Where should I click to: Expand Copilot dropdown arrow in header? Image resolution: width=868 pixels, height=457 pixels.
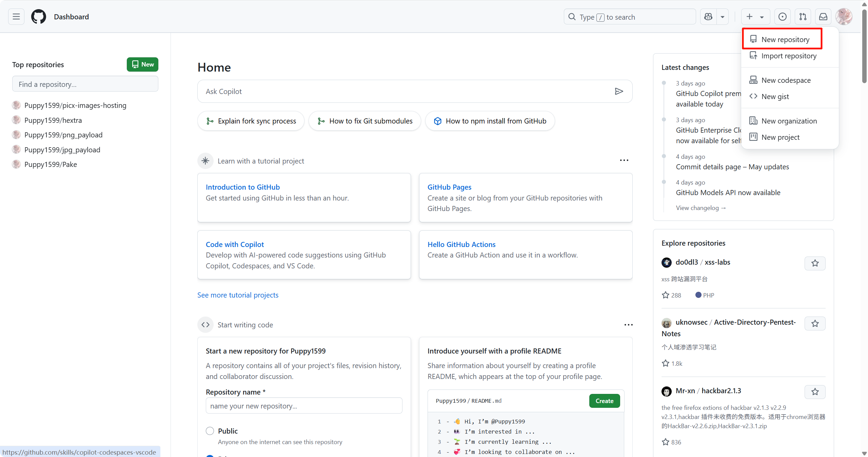point(723,17)
